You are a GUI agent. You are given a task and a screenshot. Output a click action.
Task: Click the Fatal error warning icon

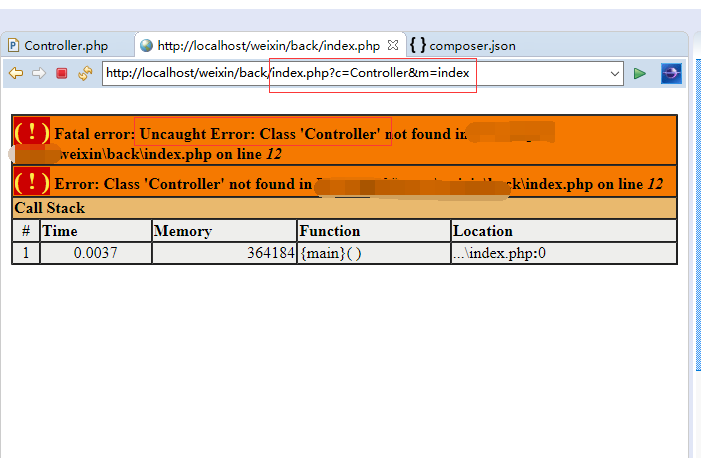[x=32, y=133]
